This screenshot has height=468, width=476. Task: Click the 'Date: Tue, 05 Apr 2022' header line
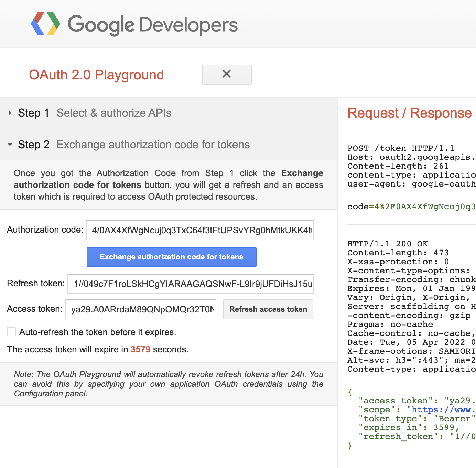412,342
